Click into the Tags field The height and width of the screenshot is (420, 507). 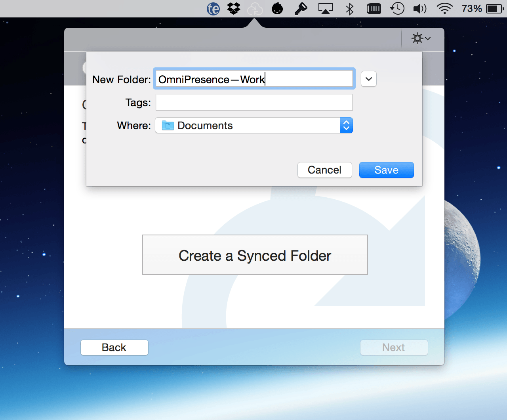pos(254,103)
